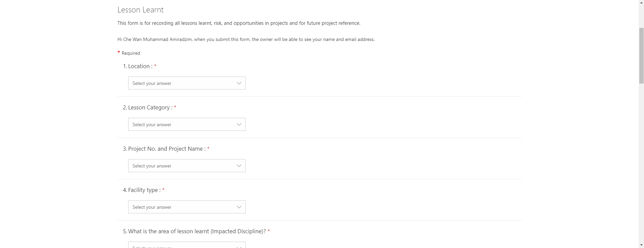Image resolution: width=644 pixels, height=248 pixels.
Task: Click the Facility type question label
Action: [x=144, y=190]
